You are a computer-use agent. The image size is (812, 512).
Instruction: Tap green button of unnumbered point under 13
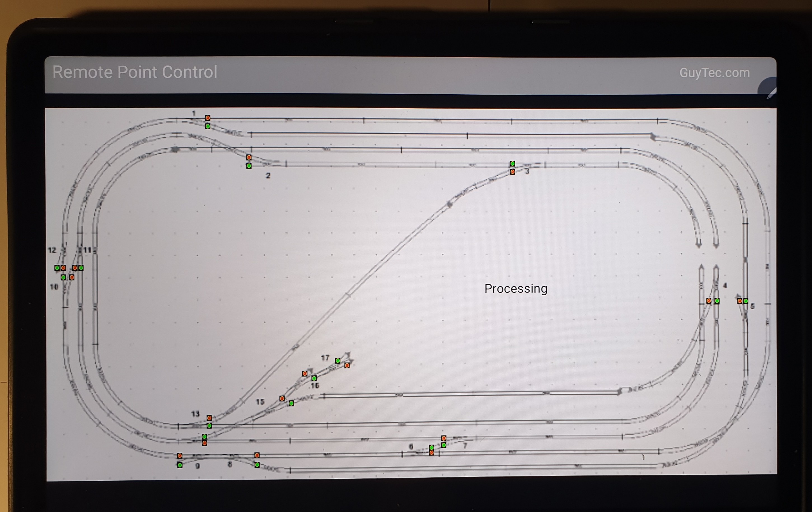point(204,437)
